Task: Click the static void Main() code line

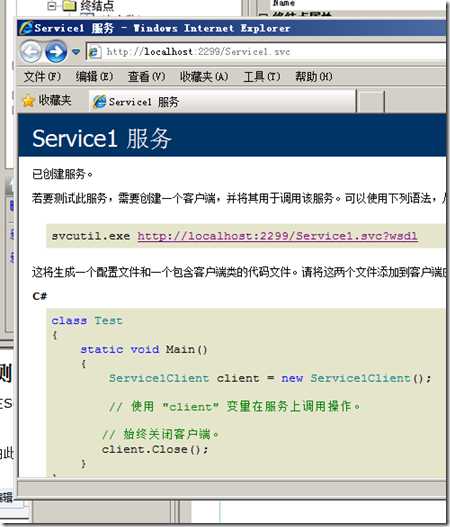Action: coord(144,349)
